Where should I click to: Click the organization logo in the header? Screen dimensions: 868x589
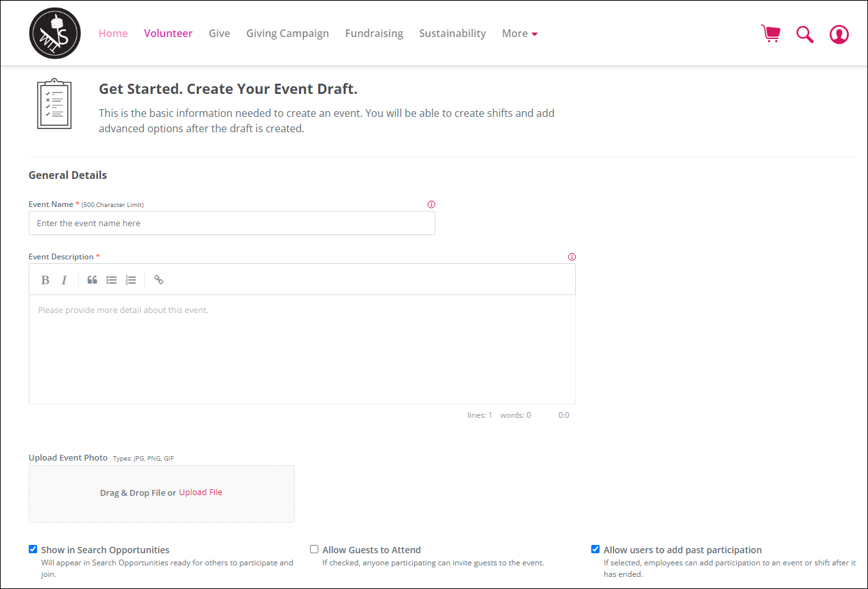pyautogui.click(x=55, y=33)
